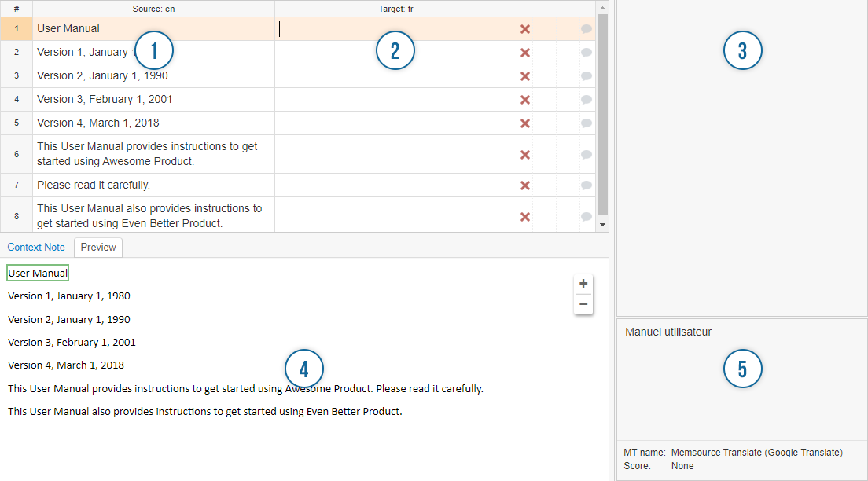This screenshot has width=868, height=481.
Task: Toggle confirmation status of segment 1
Action: (524, 29)
